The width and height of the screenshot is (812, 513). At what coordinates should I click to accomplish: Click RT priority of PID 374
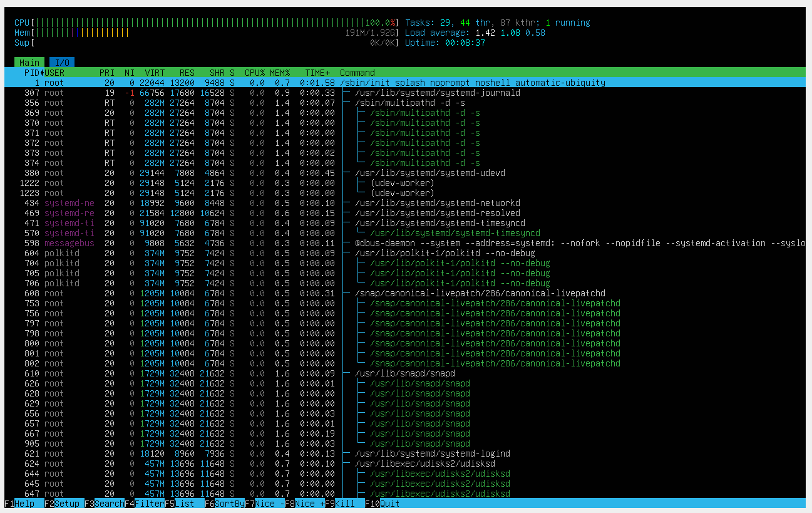(110, 163)
